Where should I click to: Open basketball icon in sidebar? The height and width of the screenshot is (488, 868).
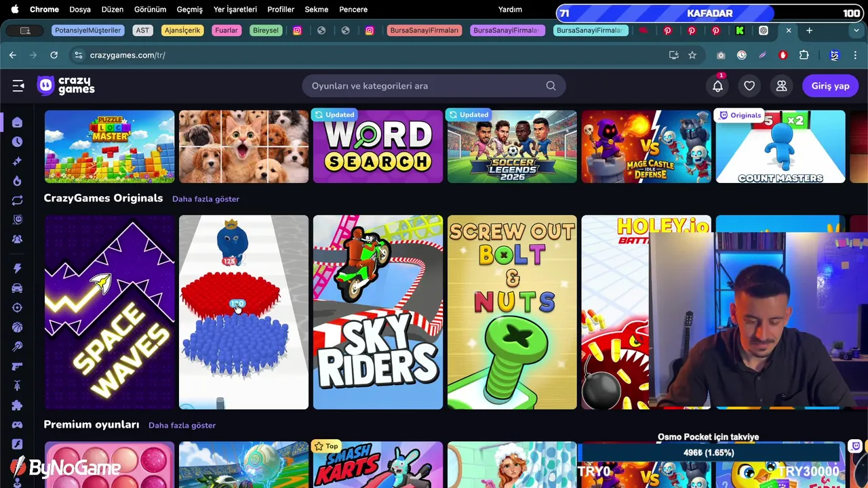coord(17,327)
